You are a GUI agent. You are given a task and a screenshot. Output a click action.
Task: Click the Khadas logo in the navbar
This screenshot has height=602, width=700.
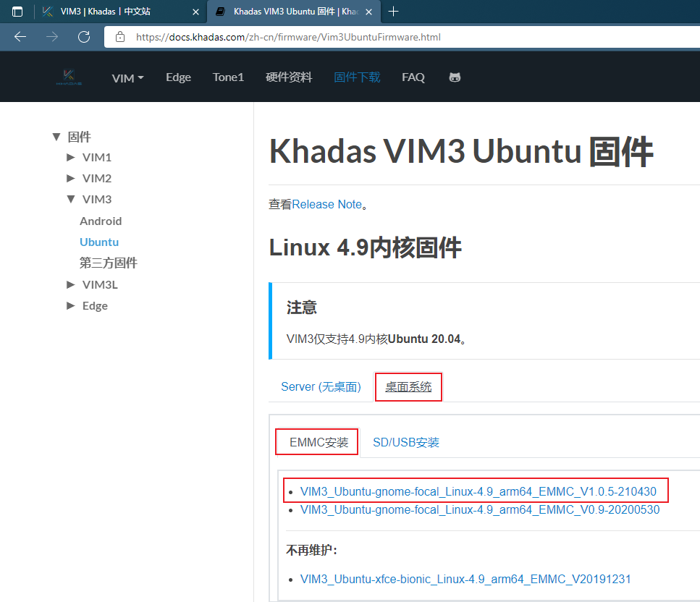point(69,77)
